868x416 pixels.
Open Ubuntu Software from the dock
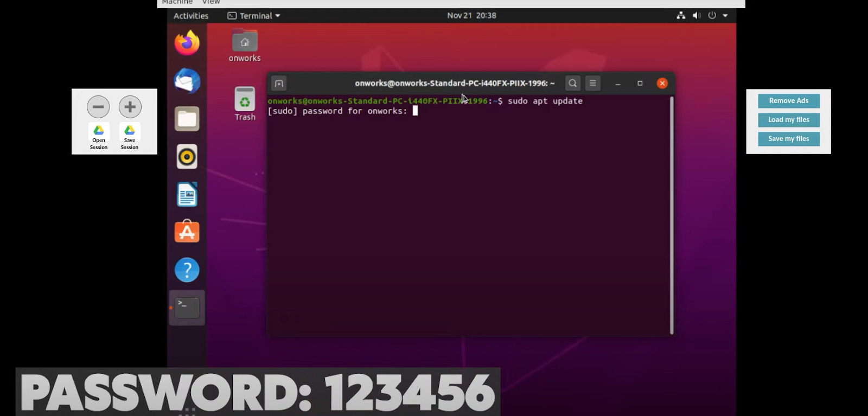(x=187, y=232)
